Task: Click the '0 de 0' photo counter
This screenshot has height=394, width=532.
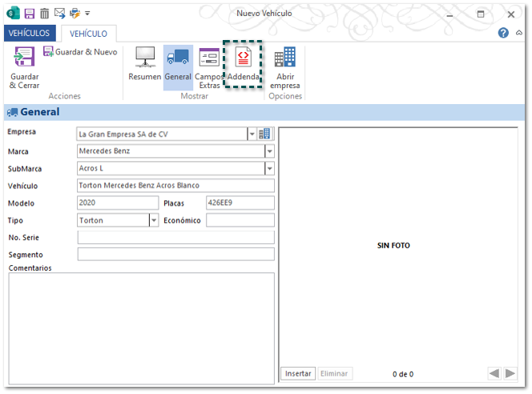Action: pyautogui.click(x=403, y=374)
